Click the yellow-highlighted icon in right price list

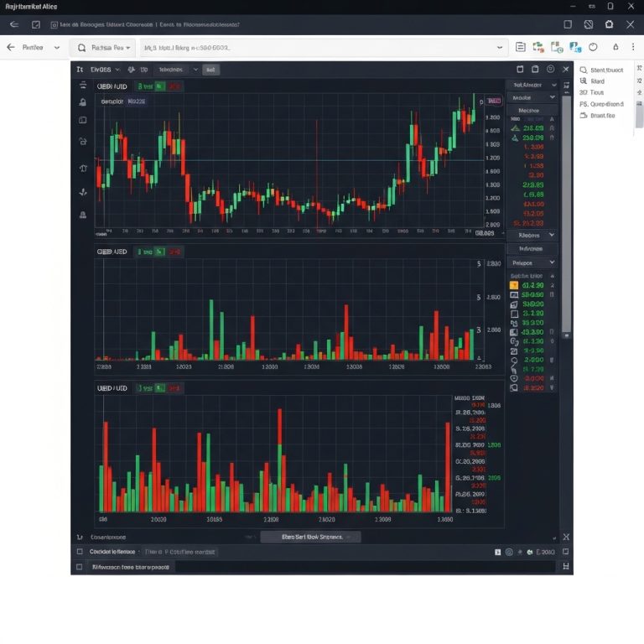click(514, 285)
